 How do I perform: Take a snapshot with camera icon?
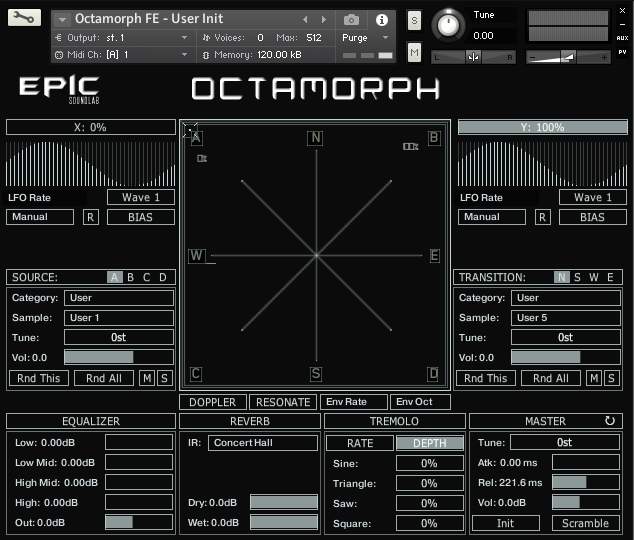(x=351, y=19)
